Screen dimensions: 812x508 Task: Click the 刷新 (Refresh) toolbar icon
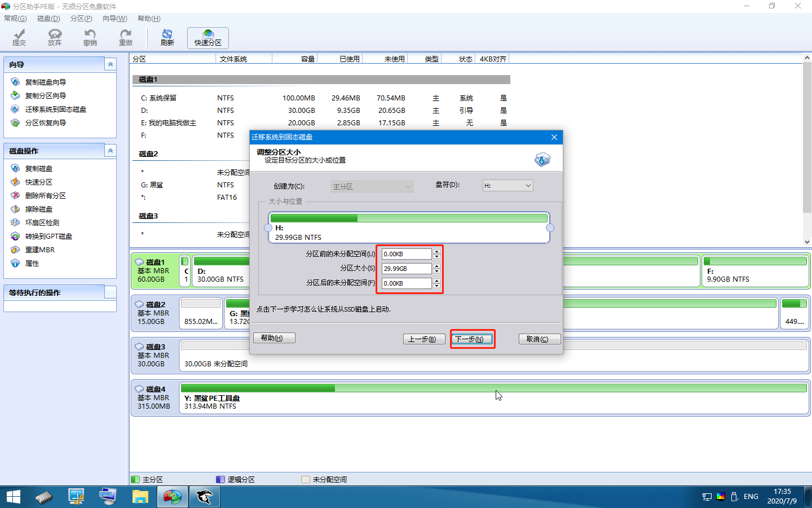pyautogui.click(x=167, y=38)
